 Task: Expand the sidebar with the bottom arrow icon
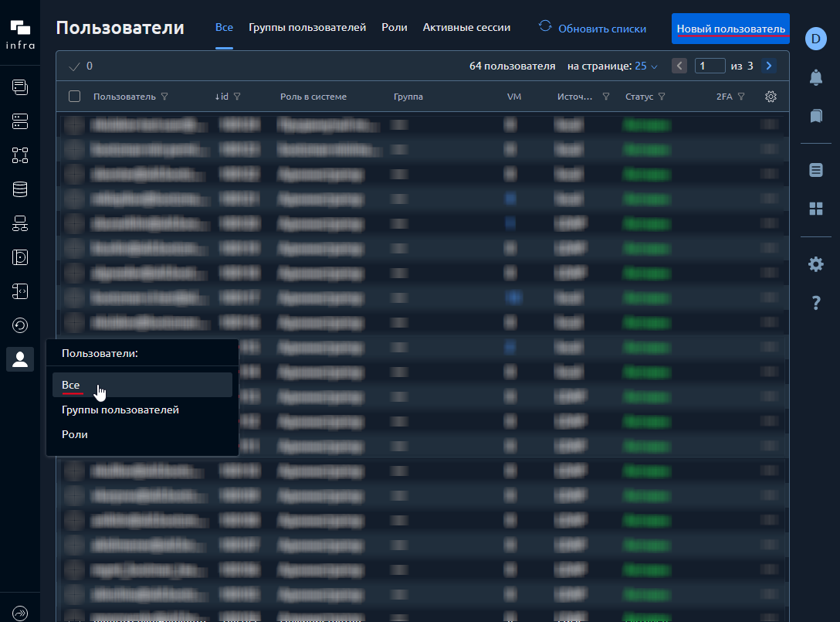(x=20, y=613)
